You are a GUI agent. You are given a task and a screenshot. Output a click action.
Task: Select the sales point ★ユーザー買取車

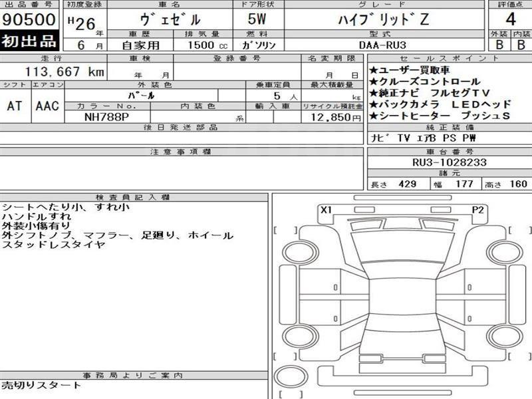click(x=409, y=70)
